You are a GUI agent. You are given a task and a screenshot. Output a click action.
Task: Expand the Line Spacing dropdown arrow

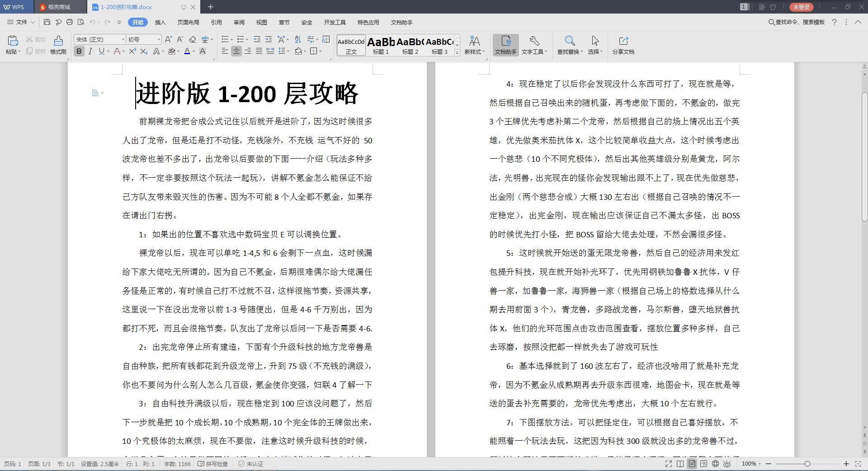288,52
